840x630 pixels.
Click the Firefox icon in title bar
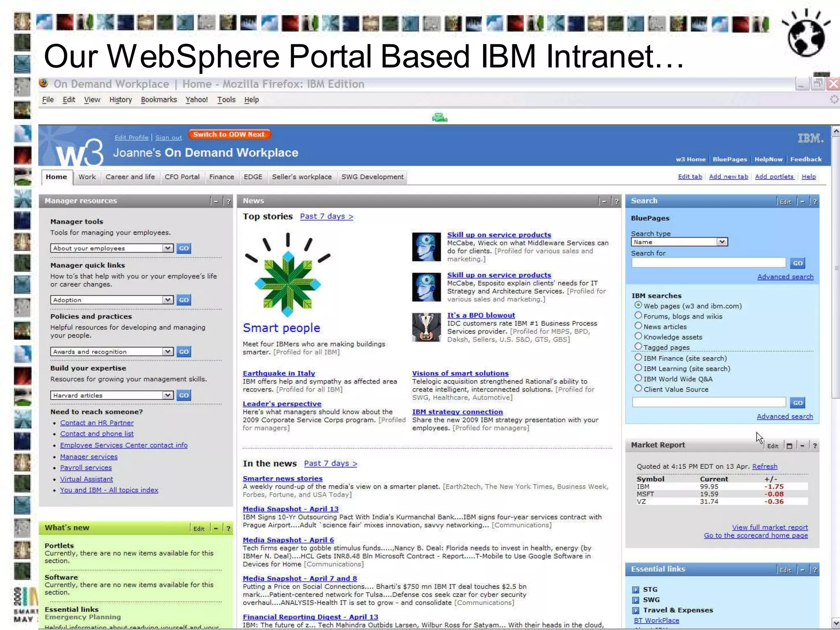(x=44, y=83)
